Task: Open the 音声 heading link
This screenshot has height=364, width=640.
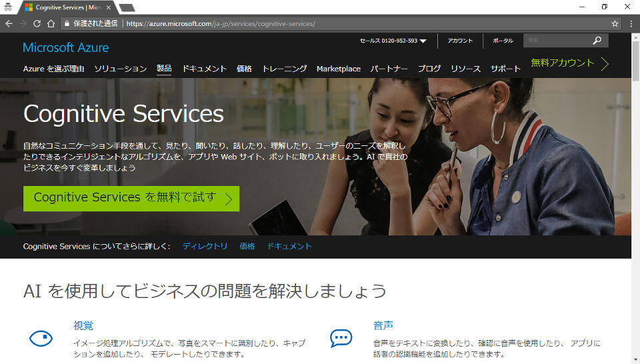Action: click(x=383, y=325)
